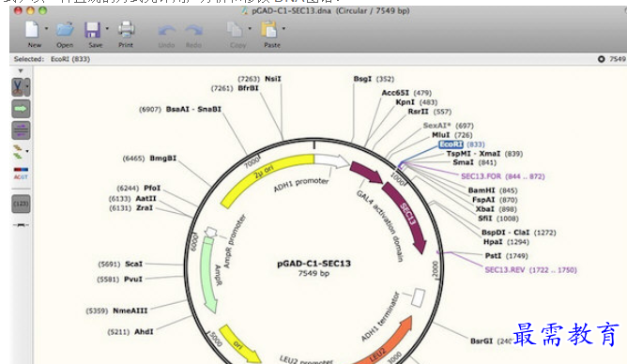Toggle features display with green arrow icon
The height and width of the screenshot is (364, 627).
(21, 109)
